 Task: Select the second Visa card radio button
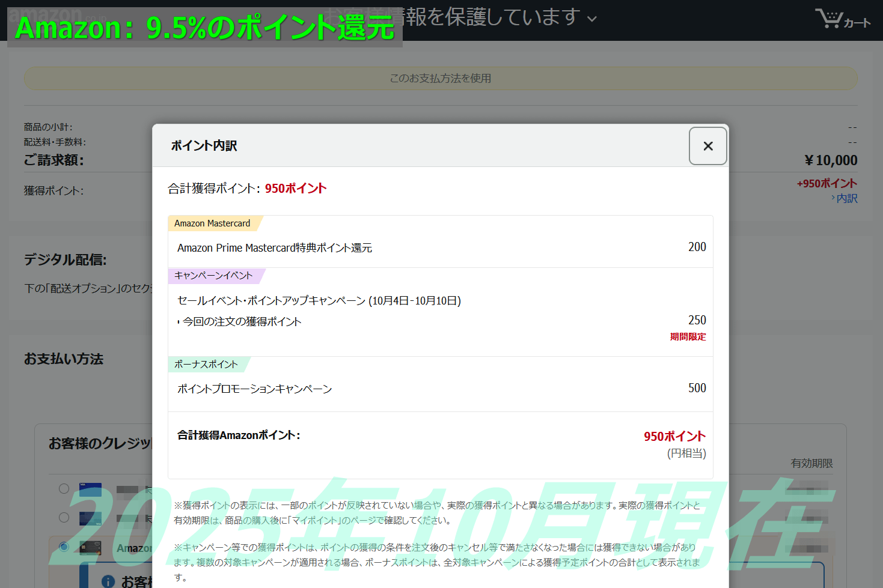click(x=64, y=517)
